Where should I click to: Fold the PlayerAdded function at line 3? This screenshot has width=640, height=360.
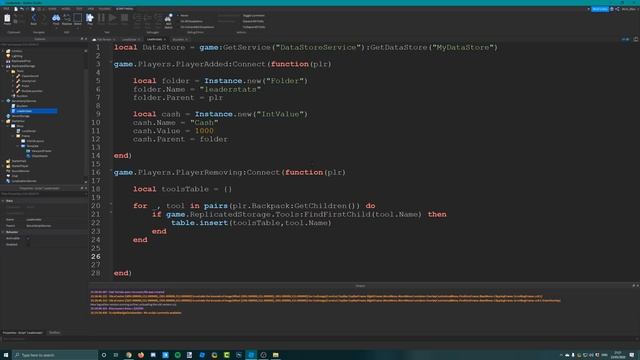(111, 62)
